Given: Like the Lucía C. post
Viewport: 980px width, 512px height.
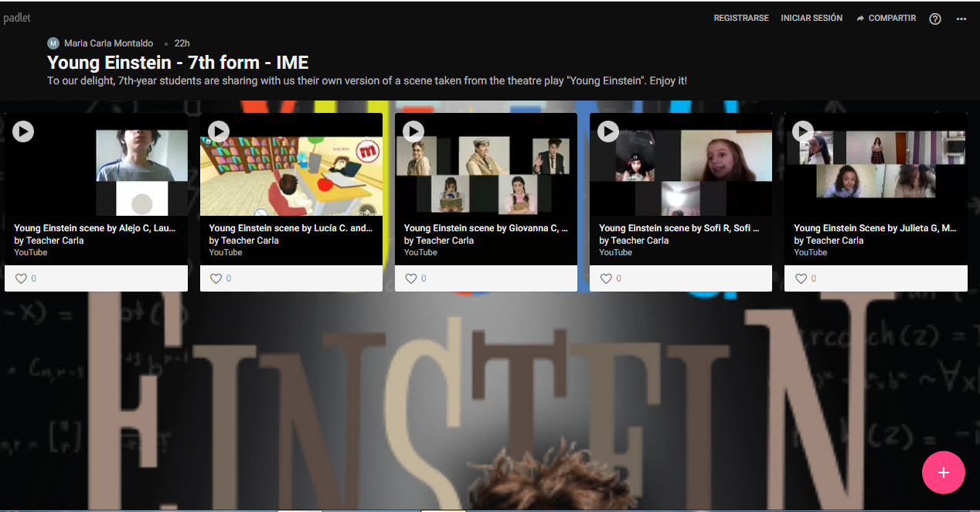Looking at the screenshot, I should pos(216,278).
